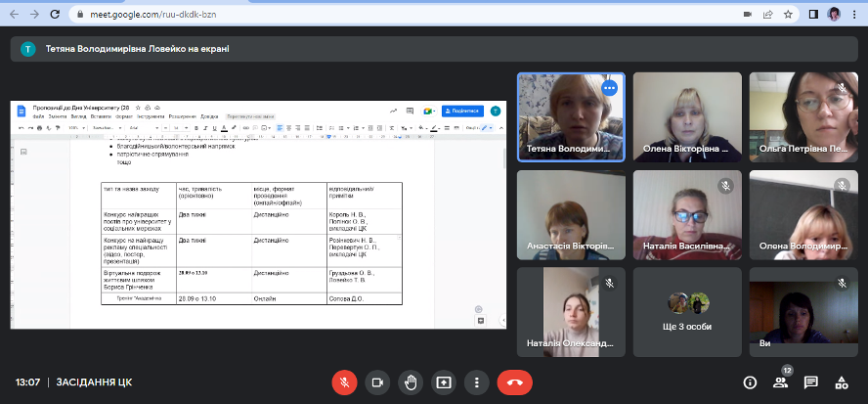Click the camera permission icon in address bar
This screenshot has width=868, height=404.
748,15
